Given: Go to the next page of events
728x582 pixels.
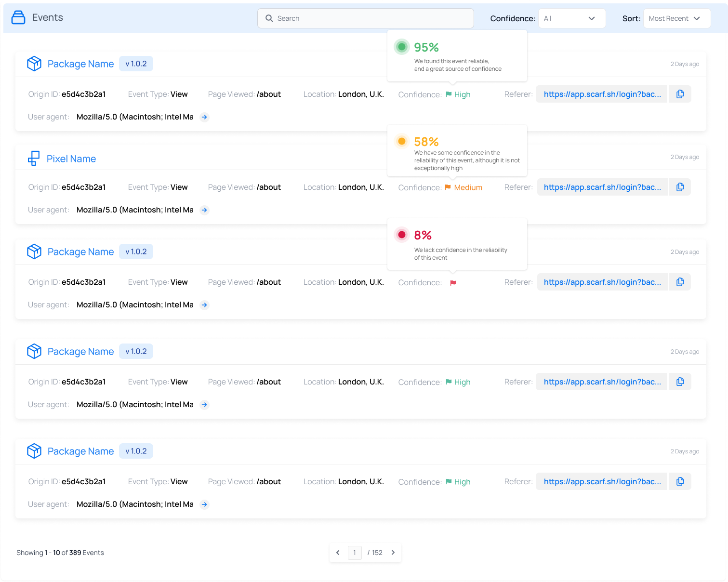Looking at the screenshot, I should (393, 553).
